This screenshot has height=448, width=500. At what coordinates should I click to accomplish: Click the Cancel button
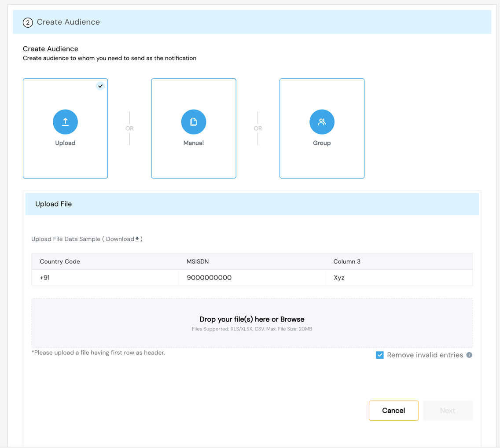(x=393, y=411)
